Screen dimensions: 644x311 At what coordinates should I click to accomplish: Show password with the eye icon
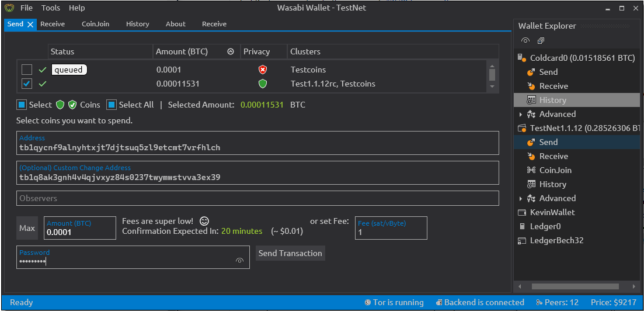240,260
